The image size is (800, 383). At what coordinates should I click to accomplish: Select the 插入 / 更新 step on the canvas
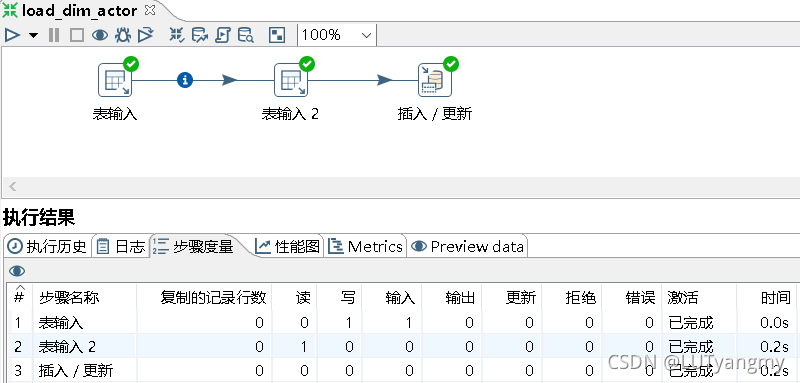[435, 80]
